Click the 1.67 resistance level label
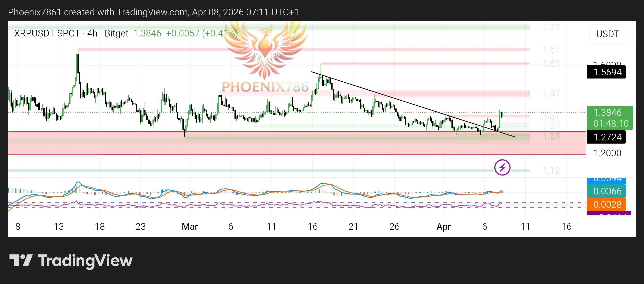Viewport: 644px width, 284px height. click(551, 49)
